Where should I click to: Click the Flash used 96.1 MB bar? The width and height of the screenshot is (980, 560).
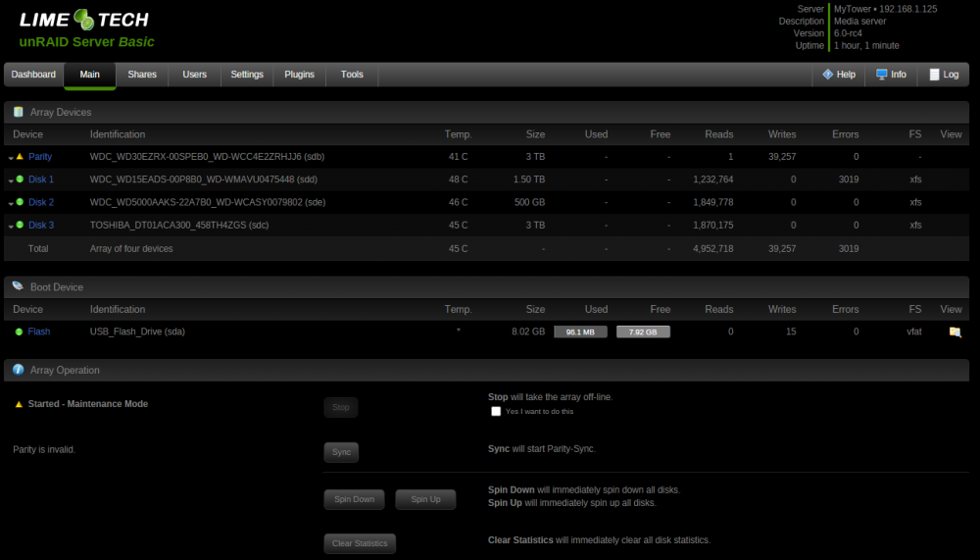(580, 331)
